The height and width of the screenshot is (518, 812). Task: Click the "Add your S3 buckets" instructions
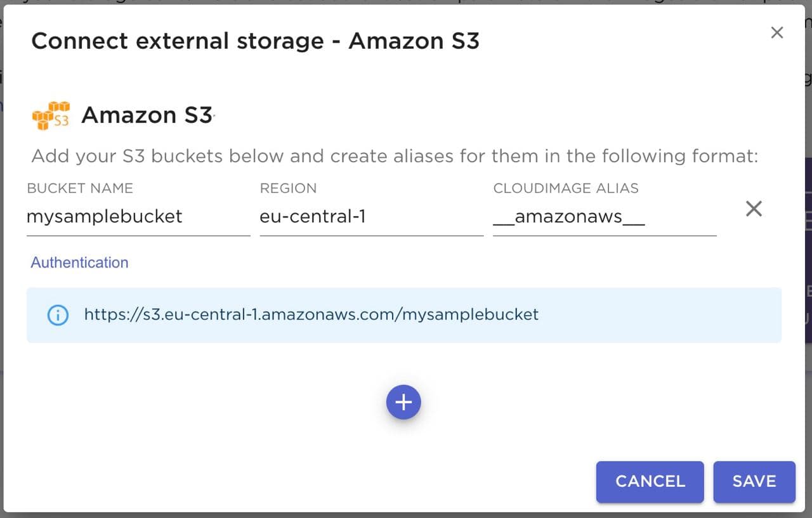coord(395,156)
